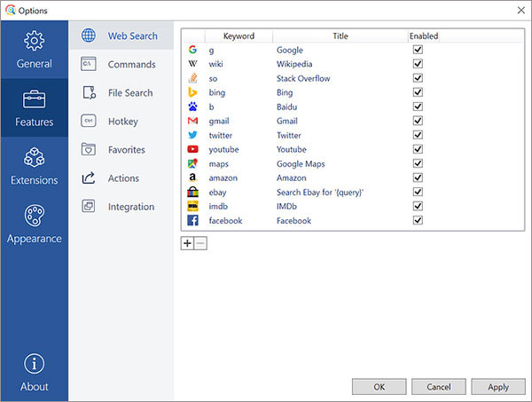Sort list by Keyword column header

239,36
